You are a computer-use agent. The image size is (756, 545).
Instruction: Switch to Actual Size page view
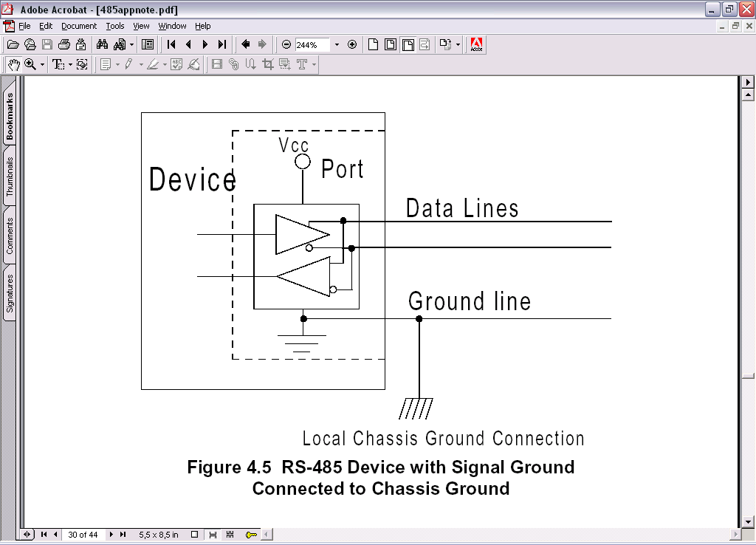pos(374,44)
